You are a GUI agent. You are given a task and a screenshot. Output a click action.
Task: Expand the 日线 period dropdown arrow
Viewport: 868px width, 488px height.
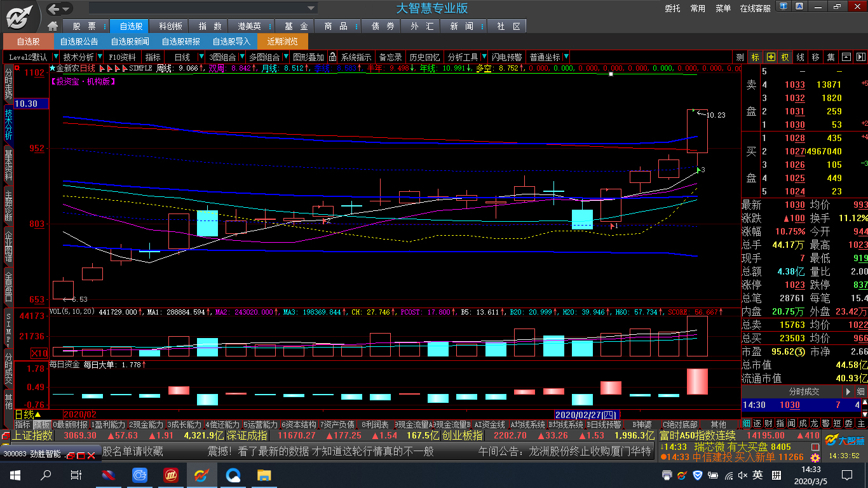click(202, 57)
